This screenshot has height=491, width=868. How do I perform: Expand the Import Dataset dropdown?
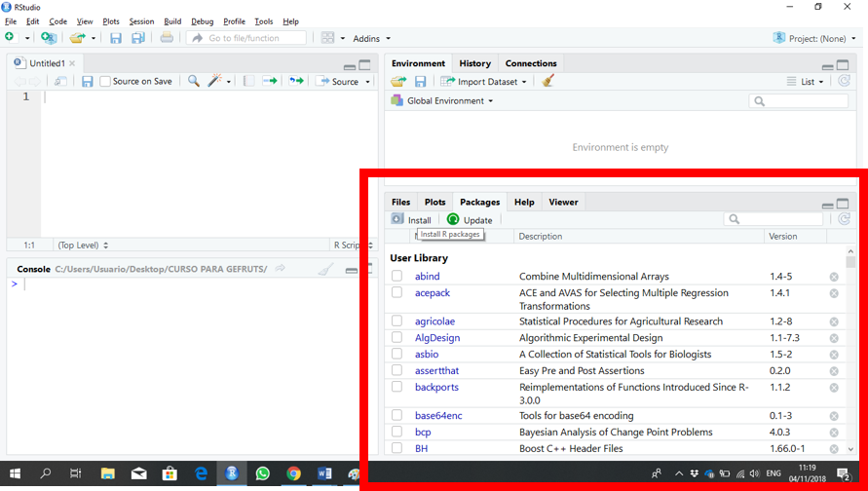pyautogui.click(x=483, y=82)
